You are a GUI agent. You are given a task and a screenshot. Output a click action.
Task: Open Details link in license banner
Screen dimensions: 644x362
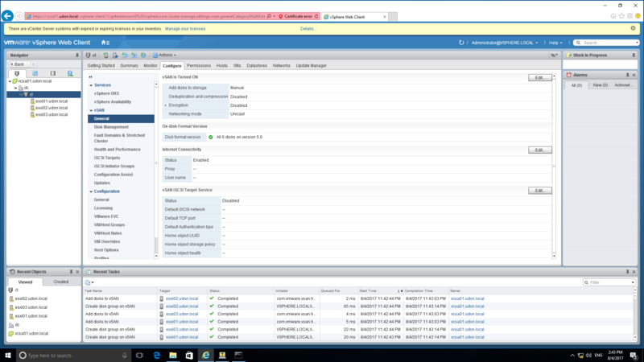[x=308, y=29]
